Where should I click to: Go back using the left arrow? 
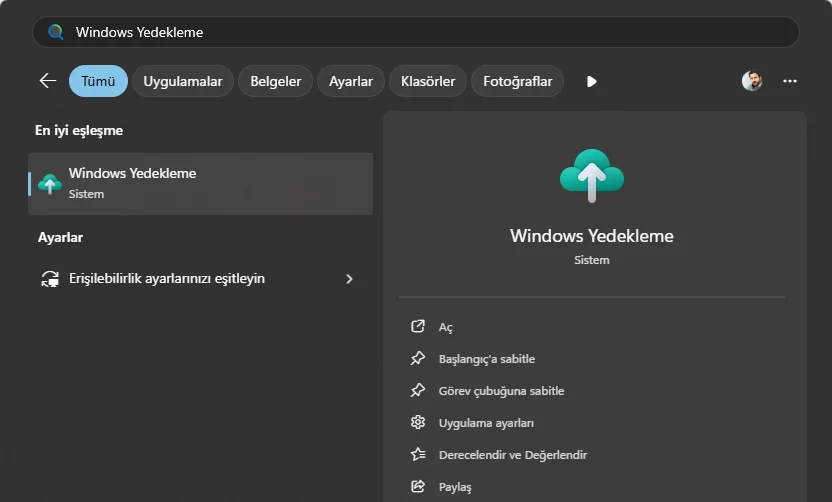48,81
